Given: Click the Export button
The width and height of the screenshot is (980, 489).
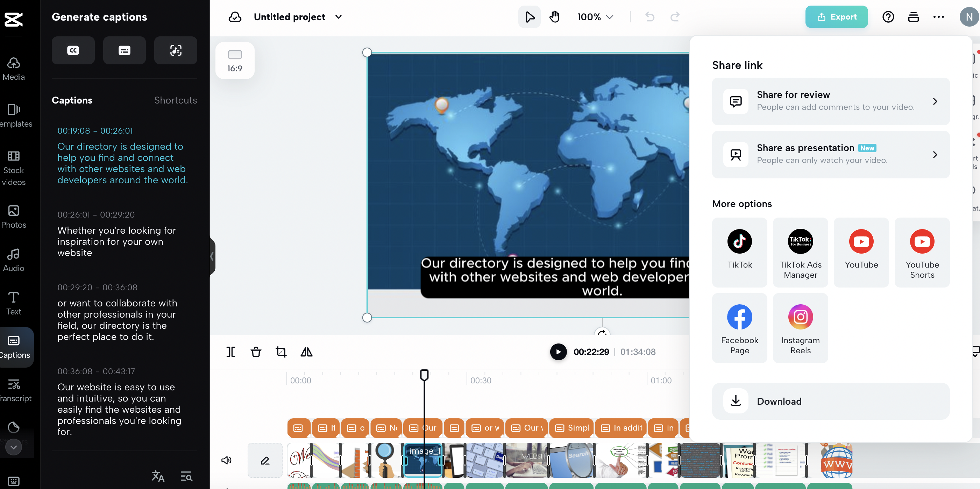Looking at the screenshot, I should coord(836,17).
